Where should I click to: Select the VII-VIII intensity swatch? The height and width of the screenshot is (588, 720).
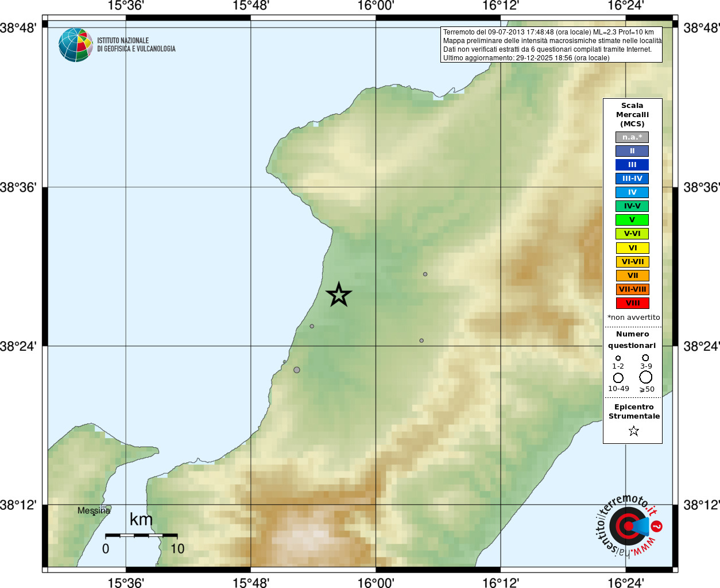pos(633,289)
